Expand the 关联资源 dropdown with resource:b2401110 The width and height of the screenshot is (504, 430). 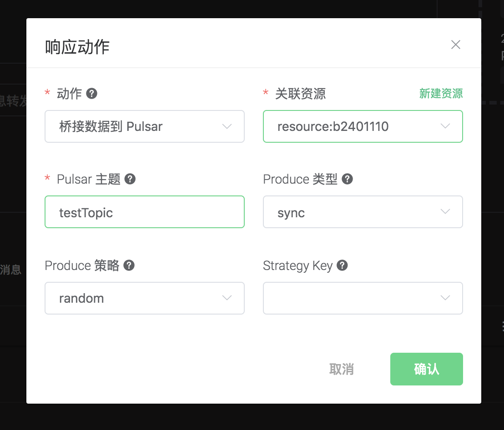tap(363, 126)
